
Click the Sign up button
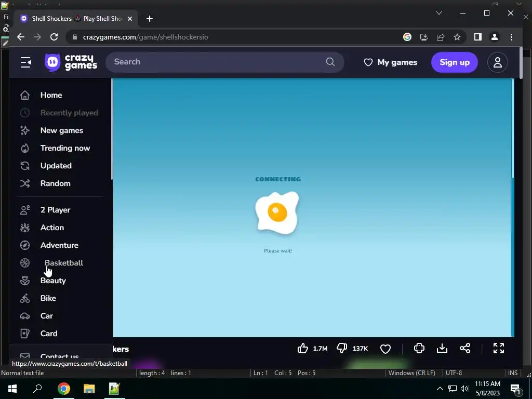(x=454, y=62)
